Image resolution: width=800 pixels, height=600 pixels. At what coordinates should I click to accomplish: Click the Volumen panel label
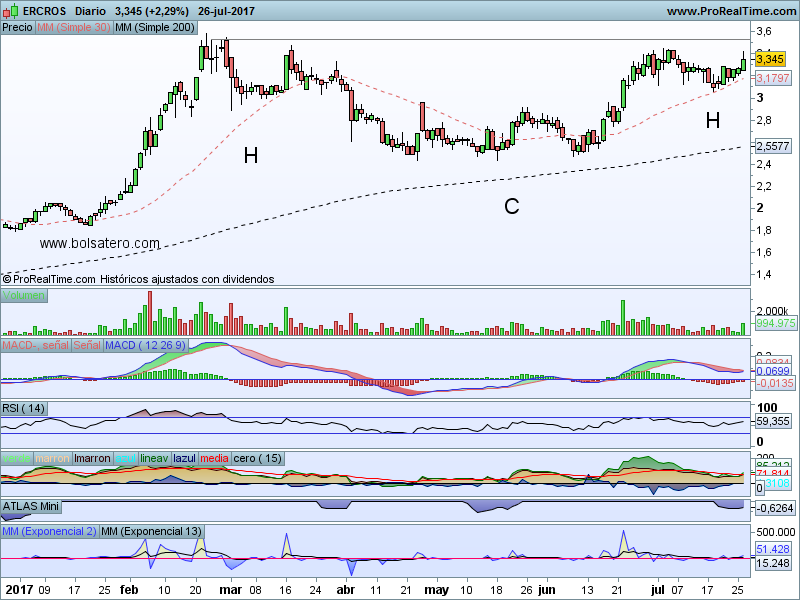coord(23,296)
